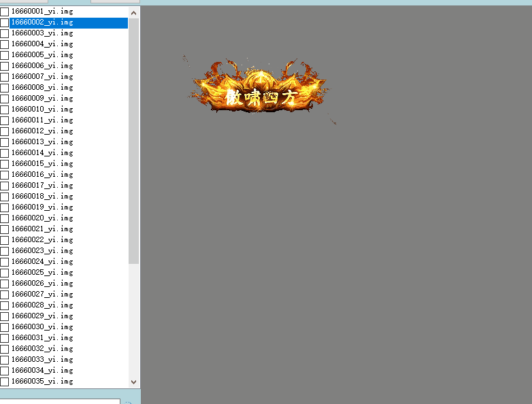
Task: Select file name 16660020_yi.img
Action: coord(42,218)
